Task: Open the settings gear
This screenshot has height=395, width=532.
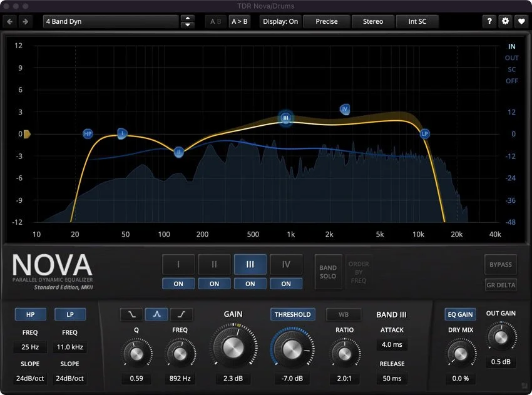Action: click(505, 21)
